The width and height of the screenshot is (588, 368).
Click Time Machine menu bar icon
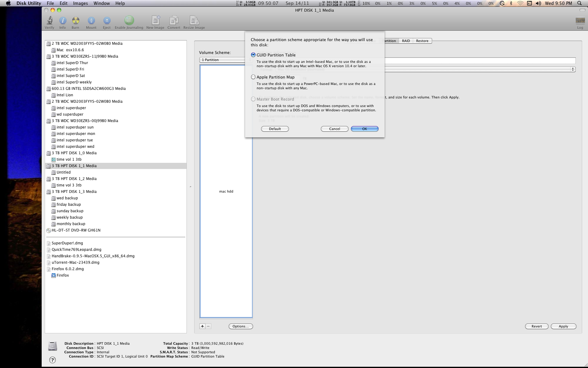coord(502,3)
